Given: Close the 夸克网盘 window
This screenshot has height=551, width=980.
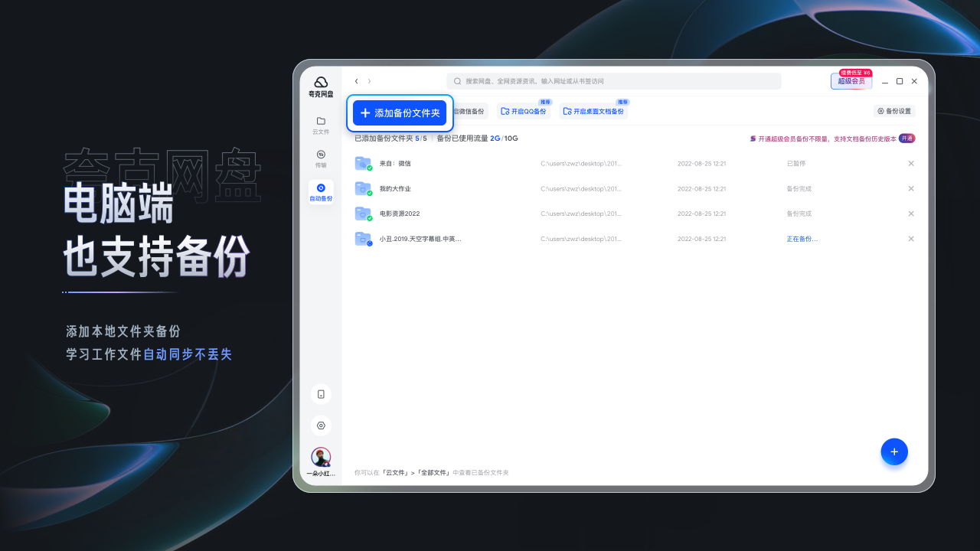Looking at the screenshot, I should click(914, 81).
